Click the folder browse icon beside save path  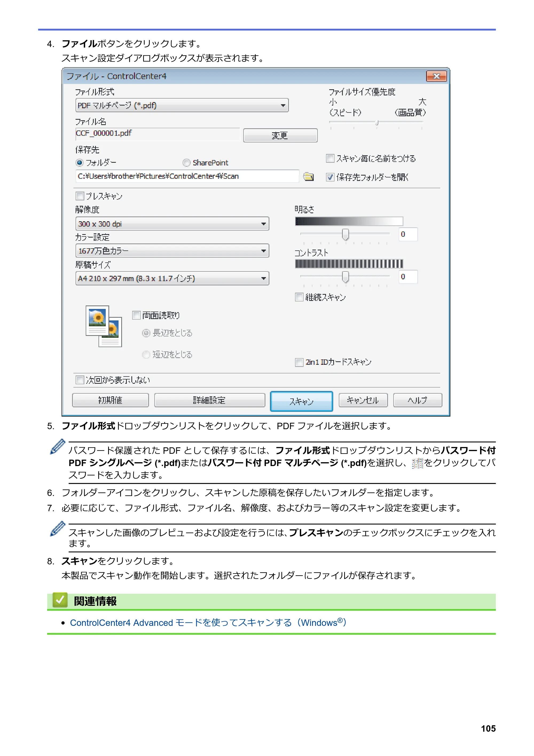click(x=308, y=177)
